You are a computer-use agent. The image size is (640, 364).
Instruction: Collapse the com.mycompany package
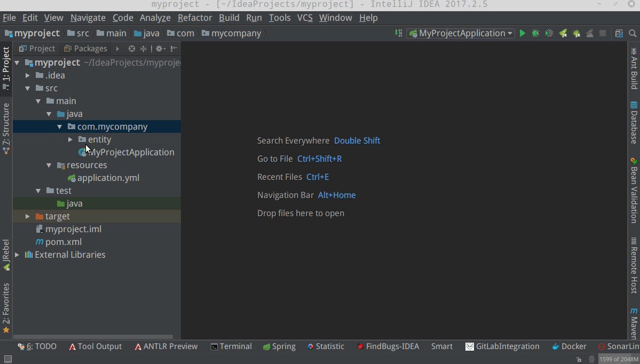click(x=60, y=127)
